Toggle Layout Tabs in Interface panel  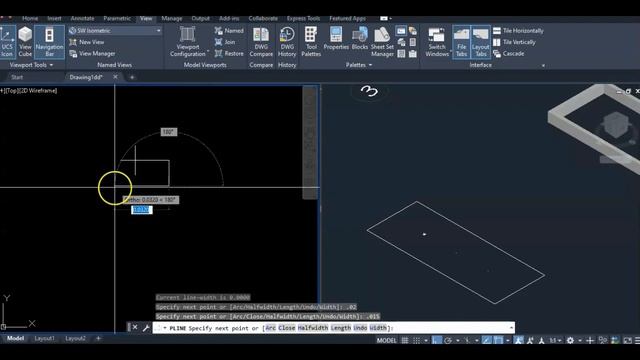[480, 42]
